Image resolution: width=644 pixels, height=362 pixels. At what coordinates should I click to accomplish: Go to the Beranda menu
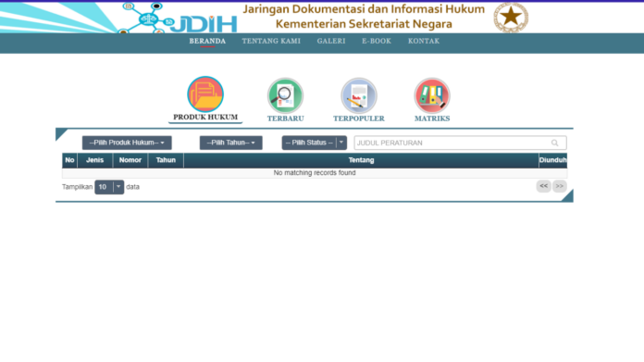point(207,41)
